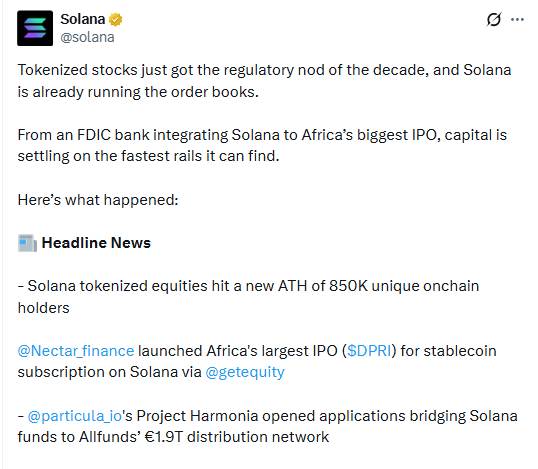538x469 pixels.
Task: Click the Headline News heading
Action: (96, 243)
